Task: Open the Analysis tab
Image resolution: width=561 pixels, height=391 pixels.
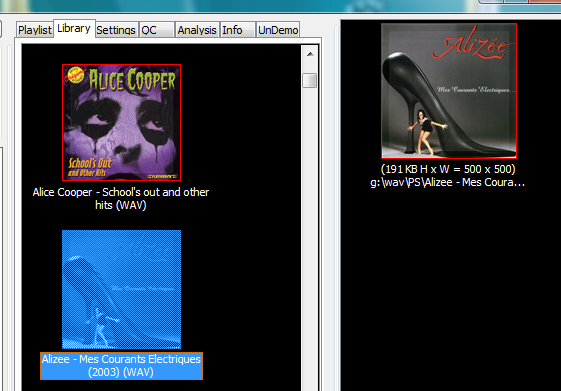Action: [x=197, y=30]
